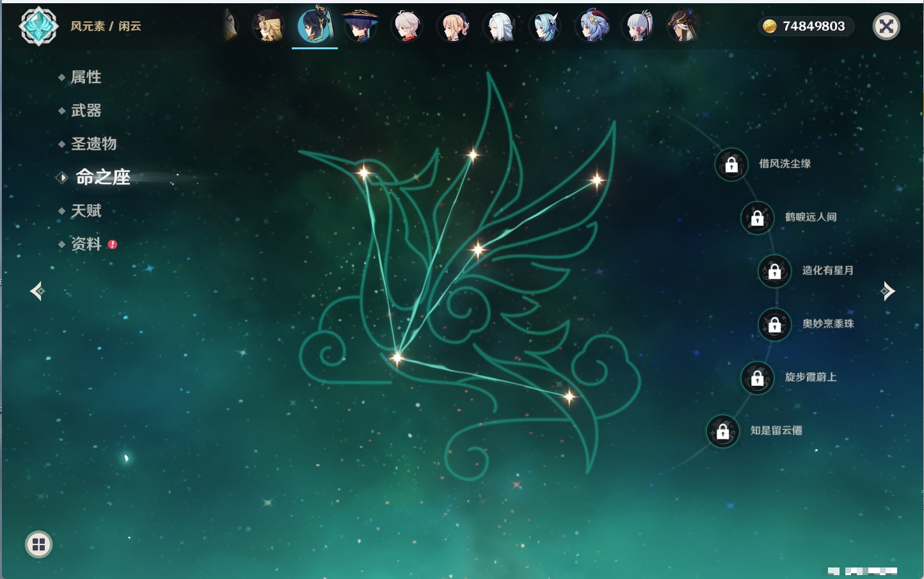Select locked constellation 借风洗尘缘

(731, 164)
